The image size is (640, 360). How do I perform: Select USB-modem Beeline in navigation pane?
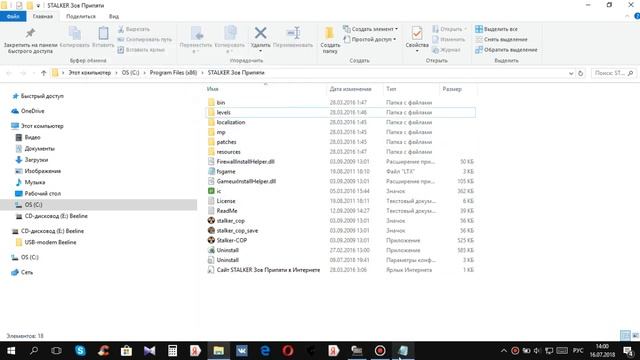(50, 242)
